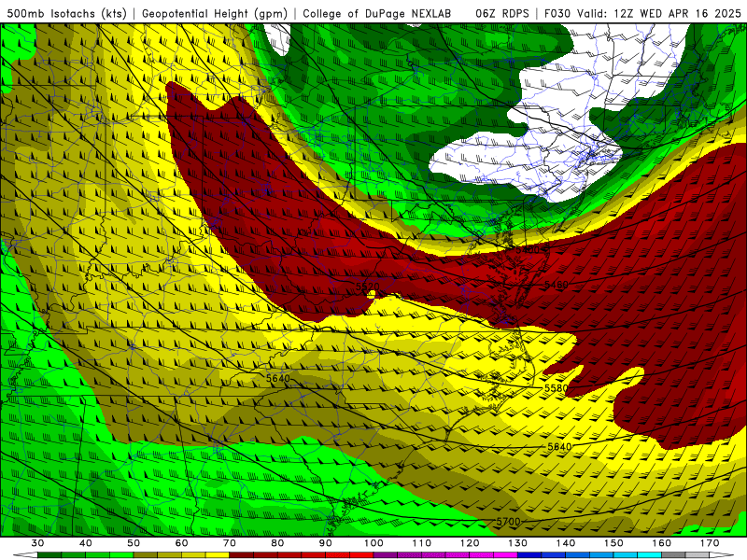Click the colorbar value 50
This screenshot has width=747, height=560.
[134, 543]
